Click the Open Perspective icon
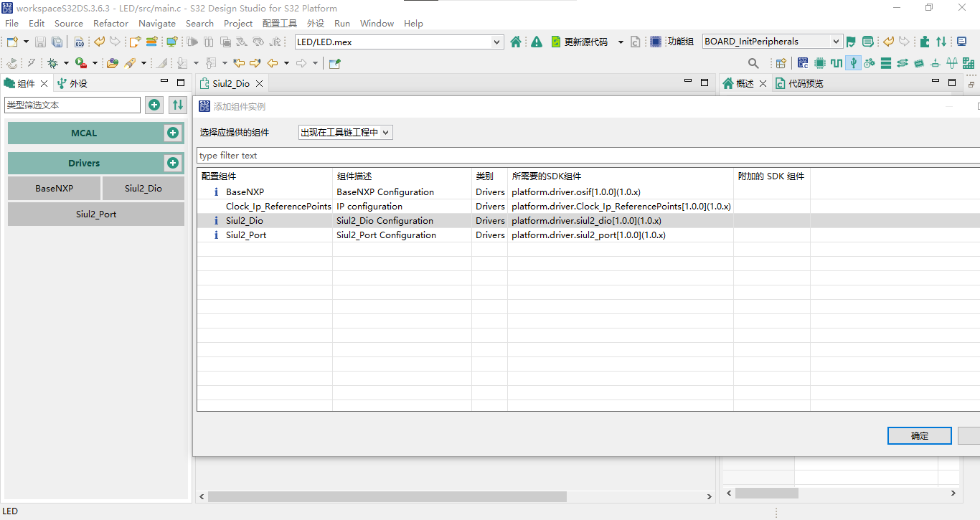The image size is (980, 520). (781, 63)
